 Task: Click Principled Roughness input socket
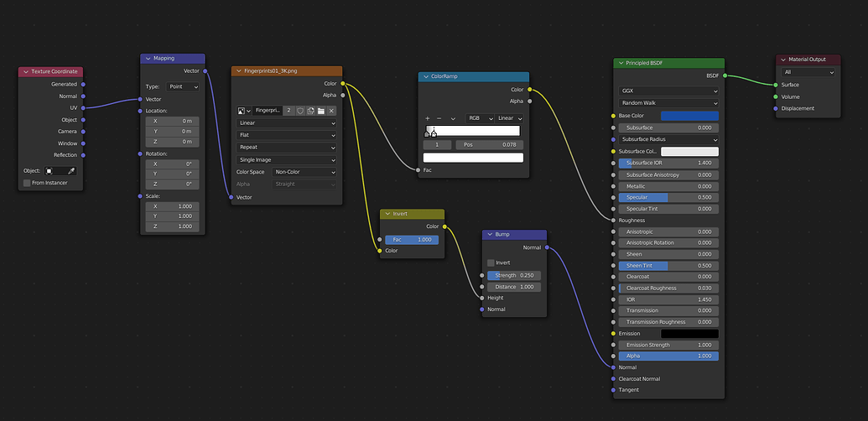613,221
